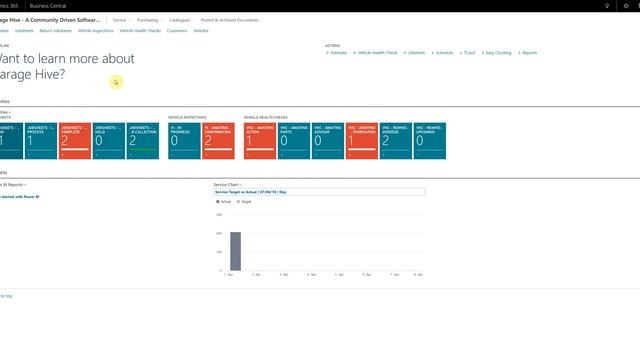Open VI In Progress tile
640x360 pixels.
tap(184, 141)
